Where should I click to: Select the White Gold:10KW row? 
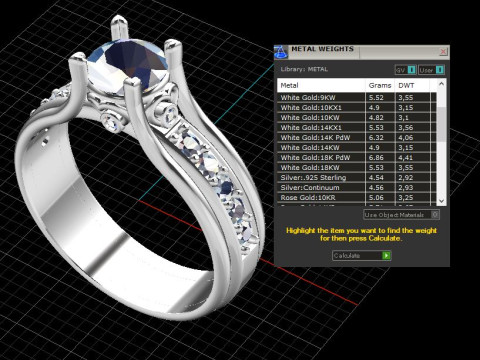357,118
